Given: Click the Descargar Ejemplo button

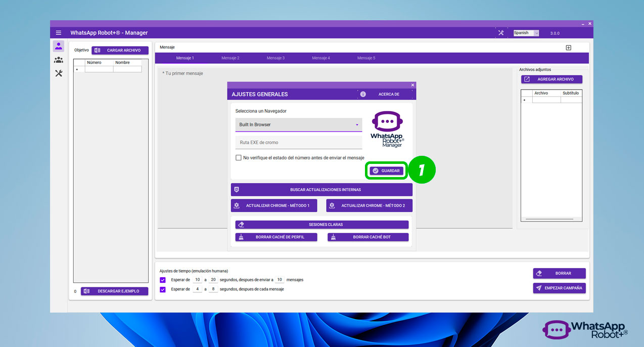Looking at the screenshot, I should (114, 291).
